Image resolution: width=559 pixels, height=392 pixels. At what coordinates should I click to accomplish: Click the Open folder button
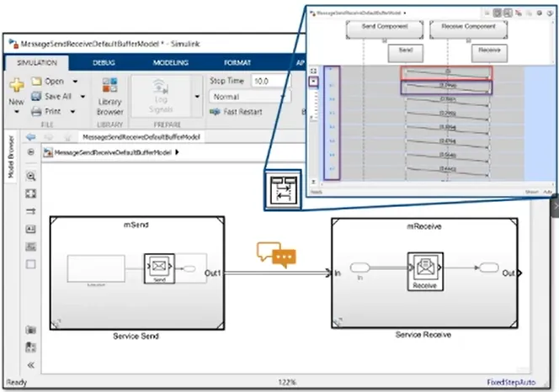click(48, 82)
